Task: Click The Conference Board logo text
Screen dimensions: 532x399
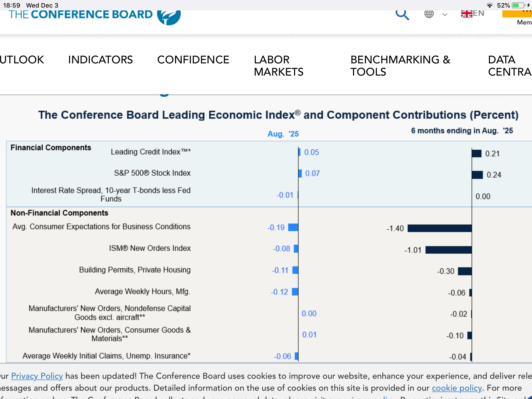Action: pos(81,15)
